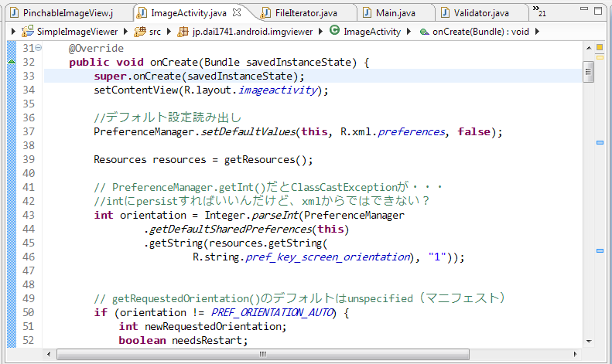Click the Java file icon on the Main.java tab
612x364 pixels.
pos(367,13)
